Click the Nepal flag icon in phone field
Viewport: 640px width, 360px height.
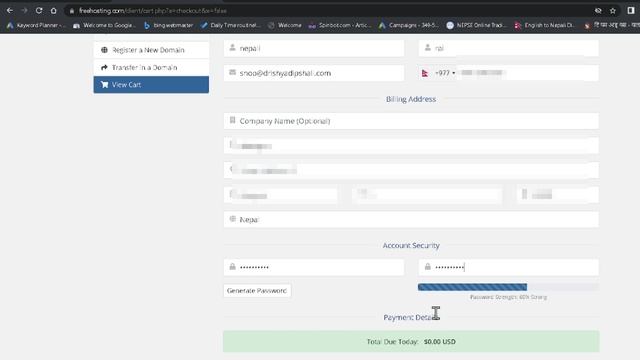coord(425,73)
